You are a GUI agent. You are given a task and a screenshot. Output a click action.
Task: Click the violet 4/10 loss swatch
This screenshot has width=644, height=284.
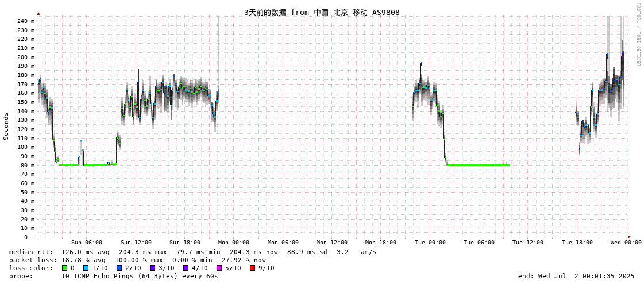point(186,268)
